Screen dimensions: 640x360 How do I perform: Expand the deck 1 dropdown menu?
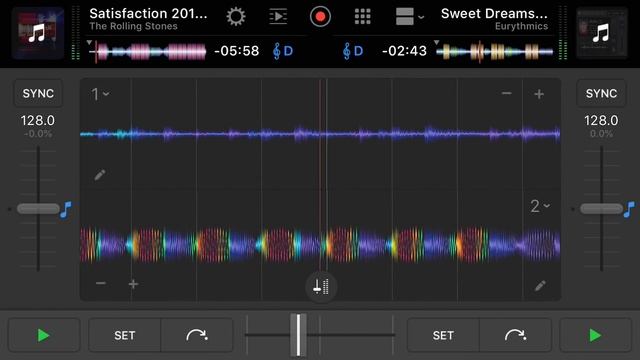(x=100, y=94)
